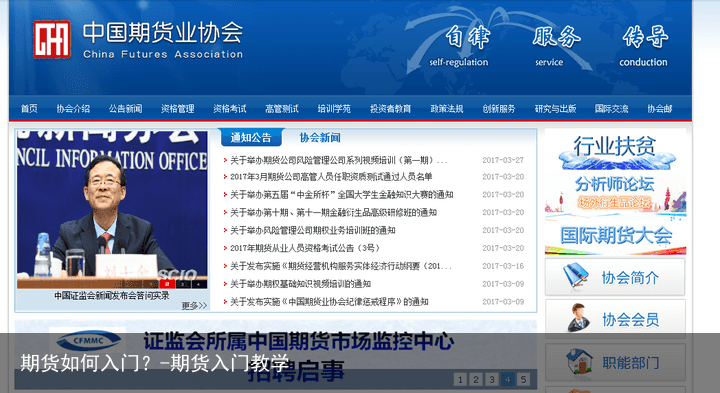The width and height of the screenshot is (720, 393).
Task: Open 中国期货业协会纪律惩戒程序 notice
Action: pos(329,302)
